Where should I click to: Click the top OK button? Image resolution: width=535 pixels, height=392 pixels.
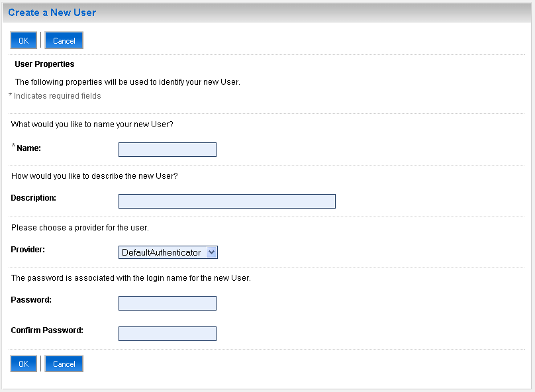tap(23, 40)
